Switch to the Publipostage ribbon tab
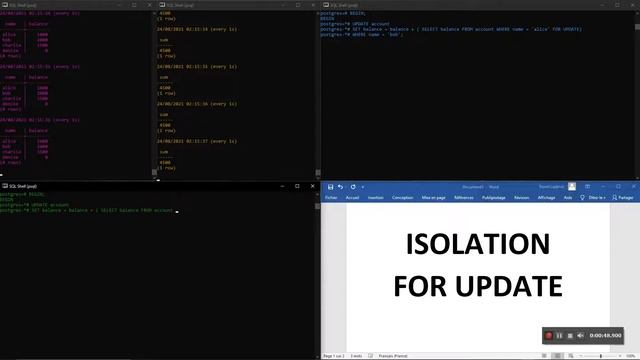 coord(493,198)
